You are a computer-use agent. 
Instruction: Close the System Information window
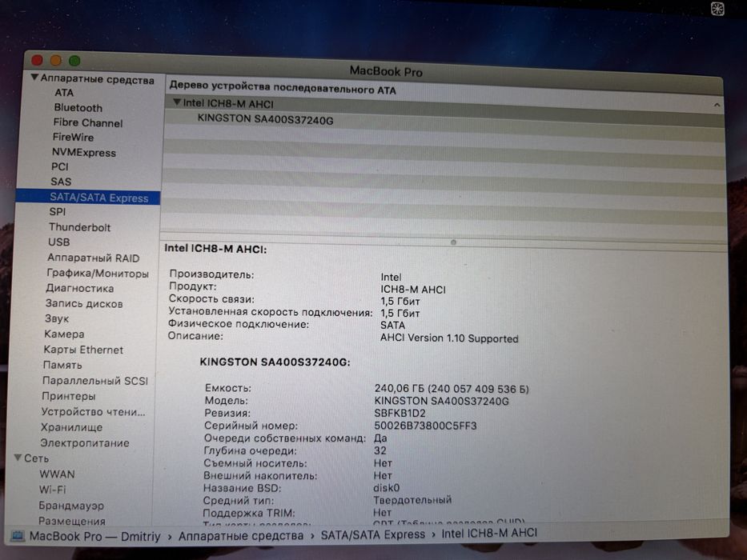click(x=37, y=60)
